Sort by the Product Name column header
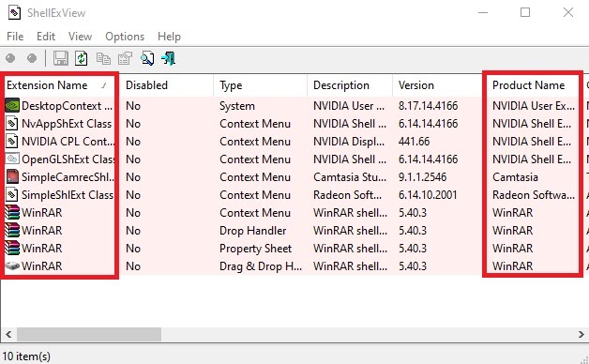Screen dimensions: 589x364 pyautogui.click(x=533, y=85)
